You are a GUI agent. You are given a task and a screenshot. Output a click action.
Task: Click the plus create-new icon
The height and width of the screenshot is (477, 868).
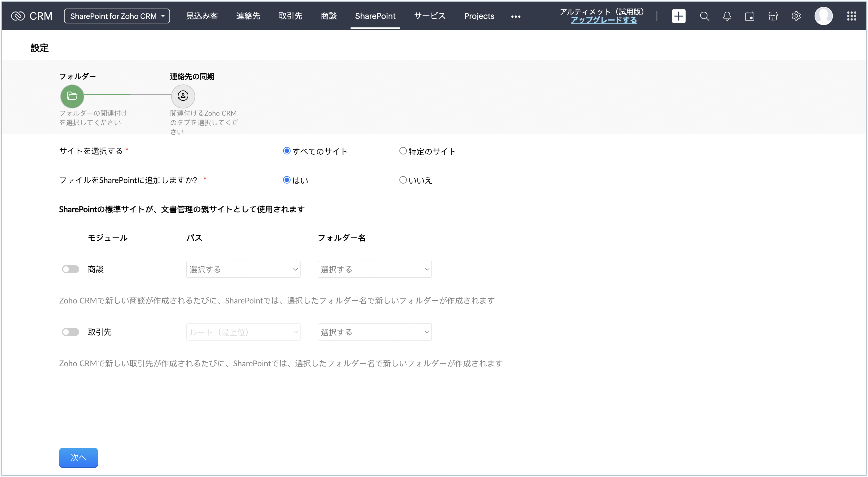(x=678, y=16)
